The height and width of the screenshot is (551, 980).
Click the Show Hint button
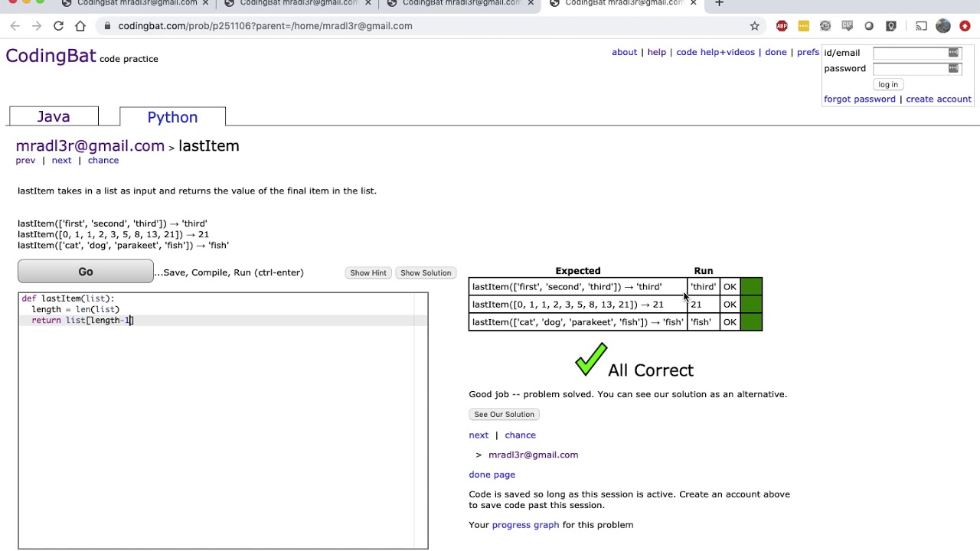click(368, 273)
